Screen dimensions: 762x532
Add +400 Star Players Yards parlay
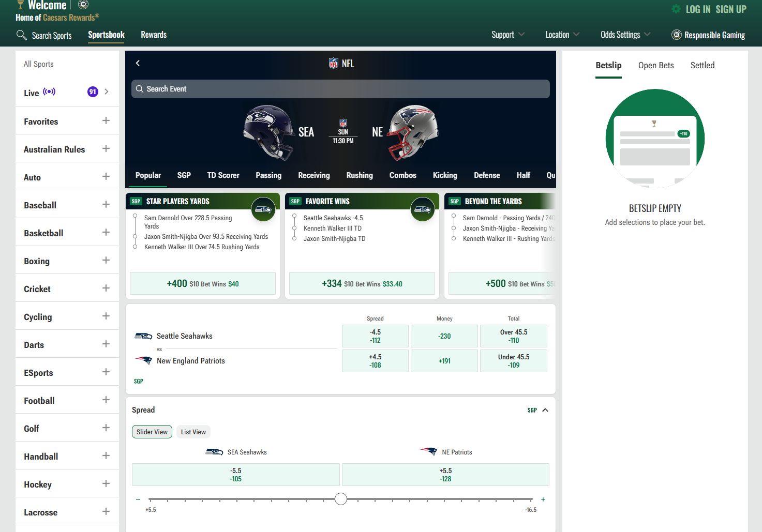203,283
